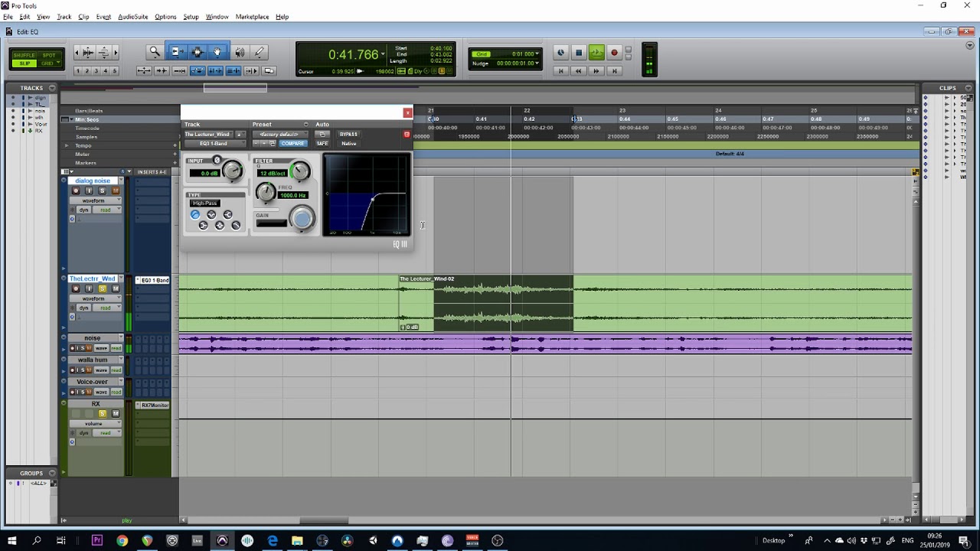This screenshot has height=551, width=980.
Task: Click the Stop transport button
Action: pyautogui.click(x=579, y=53)
